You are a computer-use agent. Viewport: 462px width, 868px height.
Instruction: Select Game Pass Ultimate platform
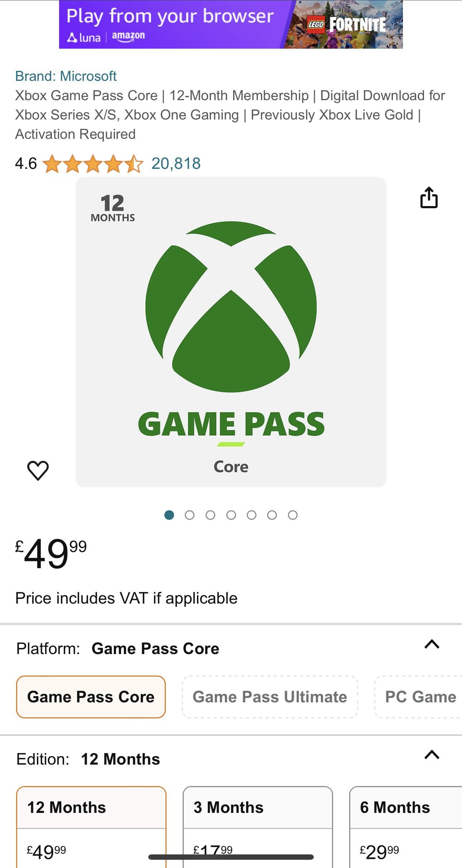tap(270, 697)
